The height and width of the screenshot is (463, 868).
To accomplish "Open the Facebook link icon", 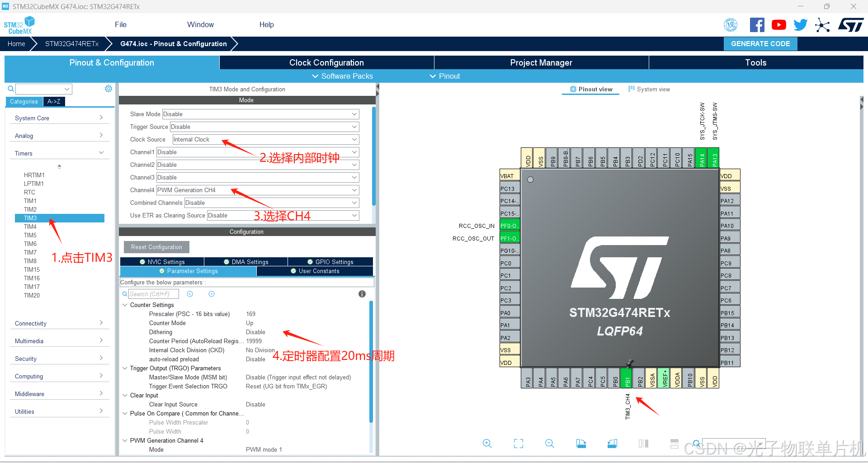I will coord(757,25).
